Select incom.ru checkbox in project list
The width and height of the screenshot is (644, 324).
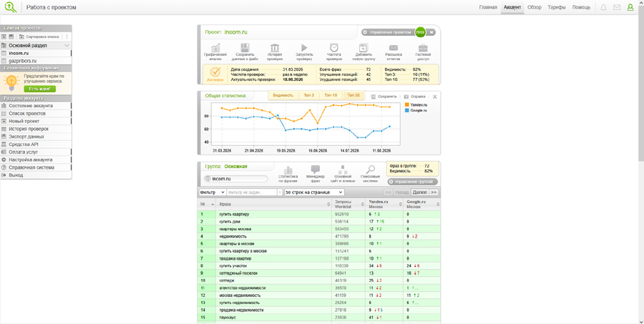click(x=4, y=53)
